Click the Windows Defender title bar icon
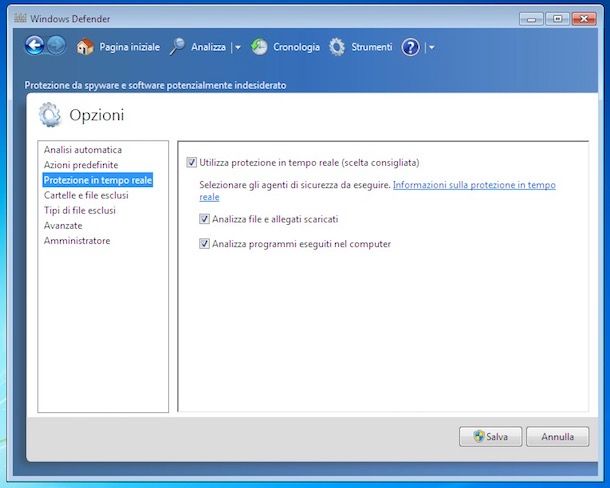The image size is (610, 488). pyautogui.click(x=20, y=18)
